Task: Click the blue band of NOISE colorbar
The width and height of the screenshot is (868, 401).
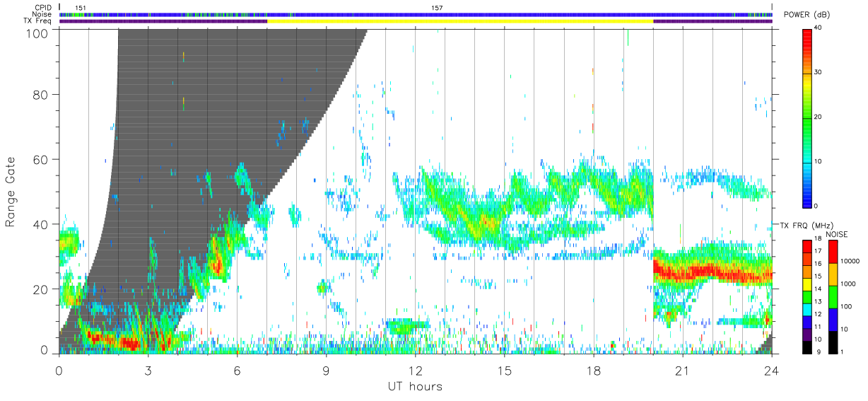Action: pyautogui.click(x=833, y=320)
